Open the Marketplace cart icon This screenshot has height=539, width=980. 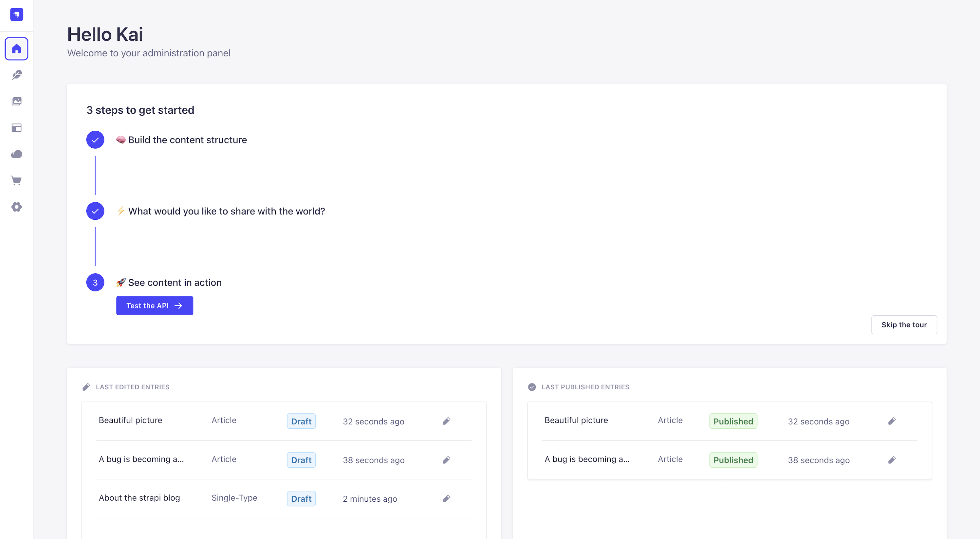[16, 180]
